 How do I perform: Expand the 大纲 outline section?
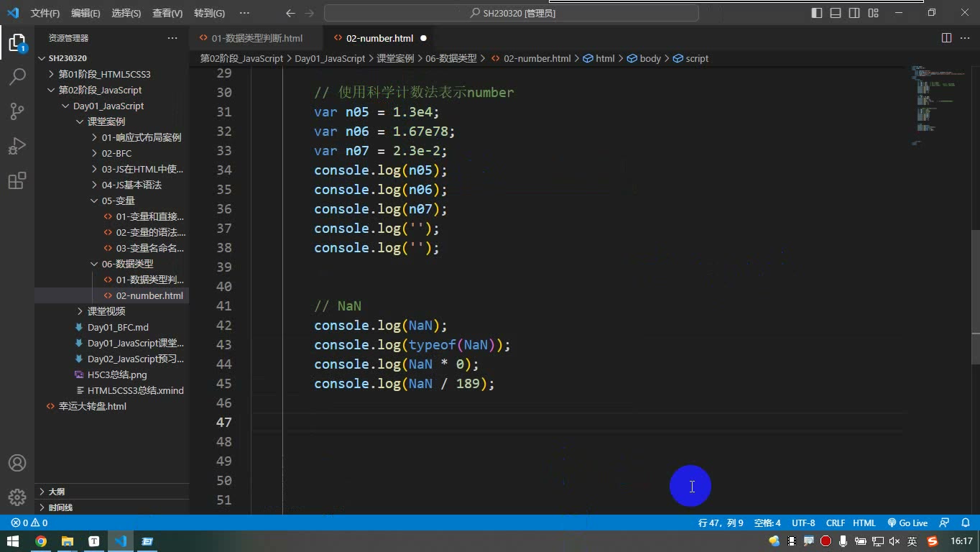click(x=111, y=492)
